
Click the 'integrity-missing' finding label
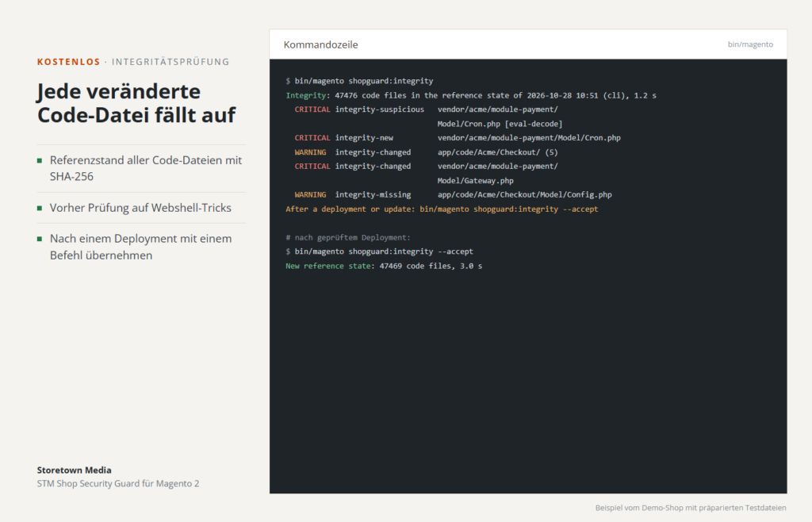point(373,194)
